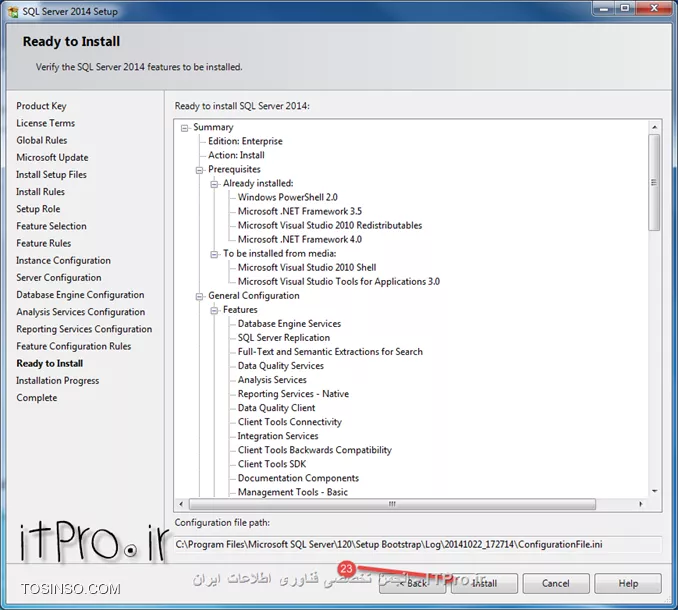Image resolution: width=678 pixels, height=610 pixels.
Task: Open the Help button
Action: coord(628,584)
